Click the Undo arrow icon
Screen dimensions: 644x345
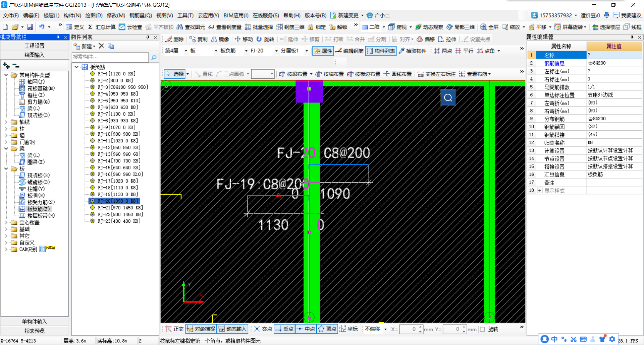[x=42, y=27]
